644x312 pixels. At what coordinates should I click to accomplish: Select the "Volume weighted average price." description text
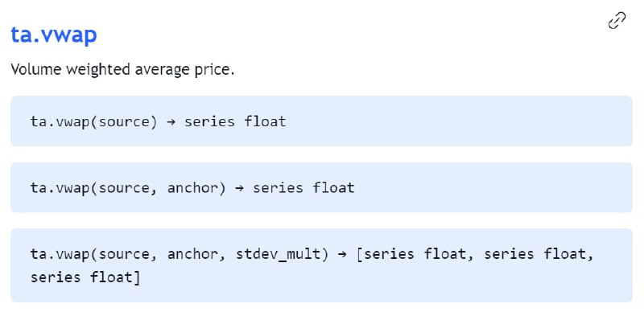(x=122, y=69)
